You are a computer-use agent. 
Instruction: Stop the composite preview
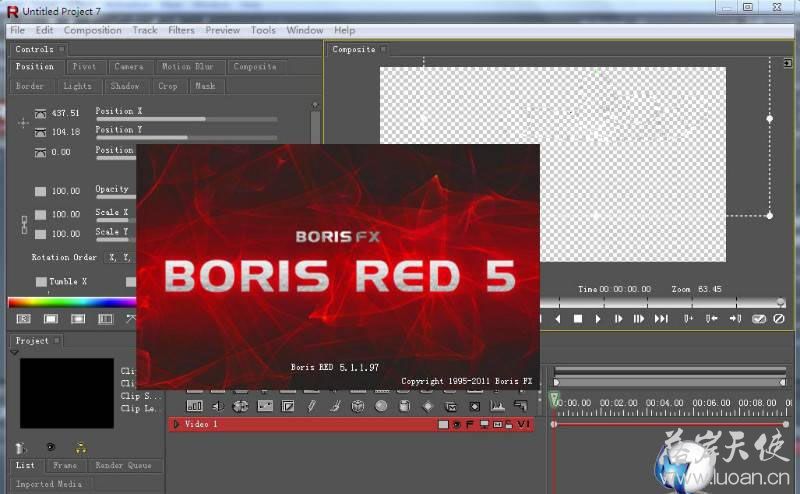coord(578,319)
